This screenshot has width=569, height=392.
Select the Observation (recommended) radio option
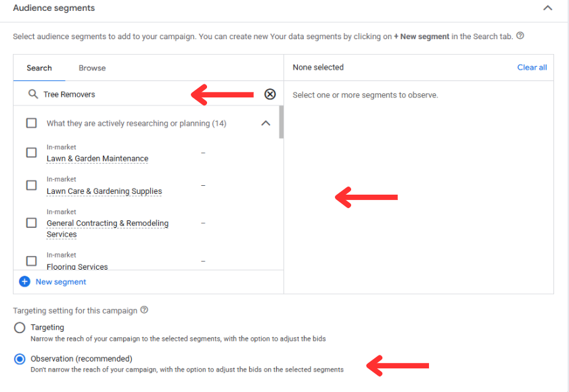(x=20, y=359)
